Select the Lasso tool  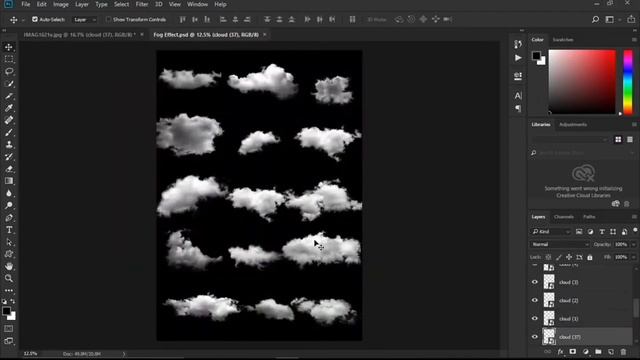click(x=9, y=71)
